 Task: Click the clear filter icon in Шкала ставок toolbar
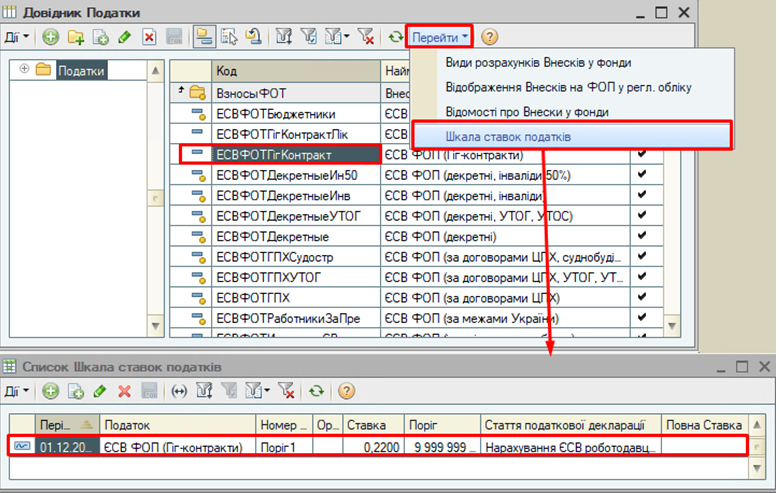[286, 392]
